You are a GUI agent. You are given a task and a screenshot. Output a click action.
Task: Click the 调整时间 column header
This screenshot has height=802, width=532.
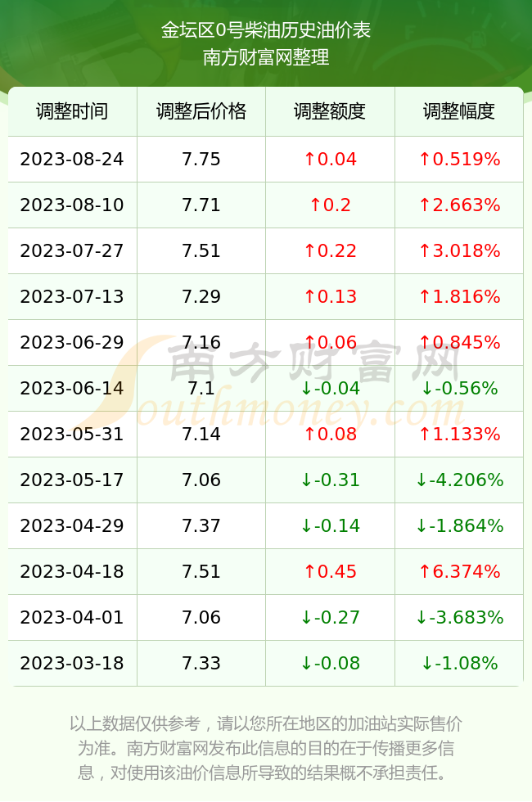pyautogui.click(x=72, y=111)
